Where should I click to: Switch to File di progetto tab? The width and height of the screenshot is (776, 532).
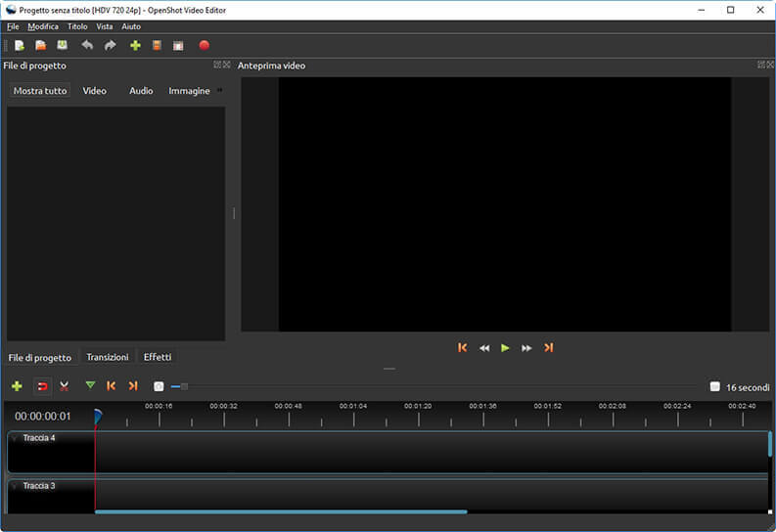(39, 358)
